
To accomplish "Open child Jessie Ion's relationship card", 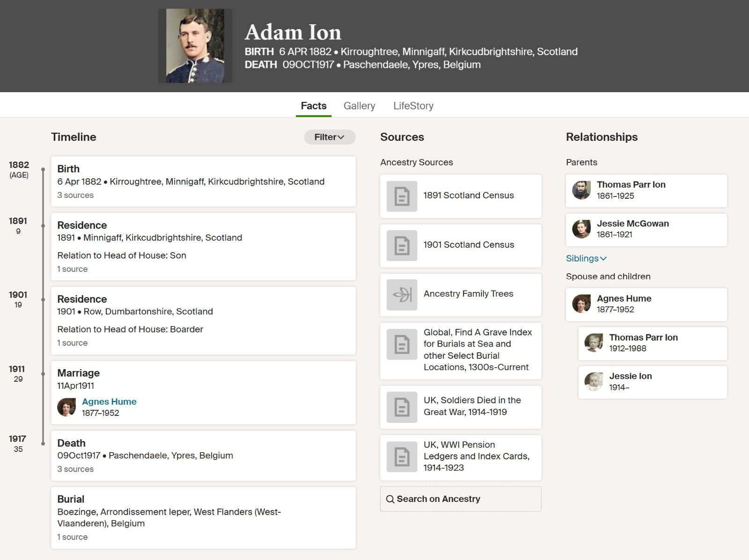I will tap(652, 382).
